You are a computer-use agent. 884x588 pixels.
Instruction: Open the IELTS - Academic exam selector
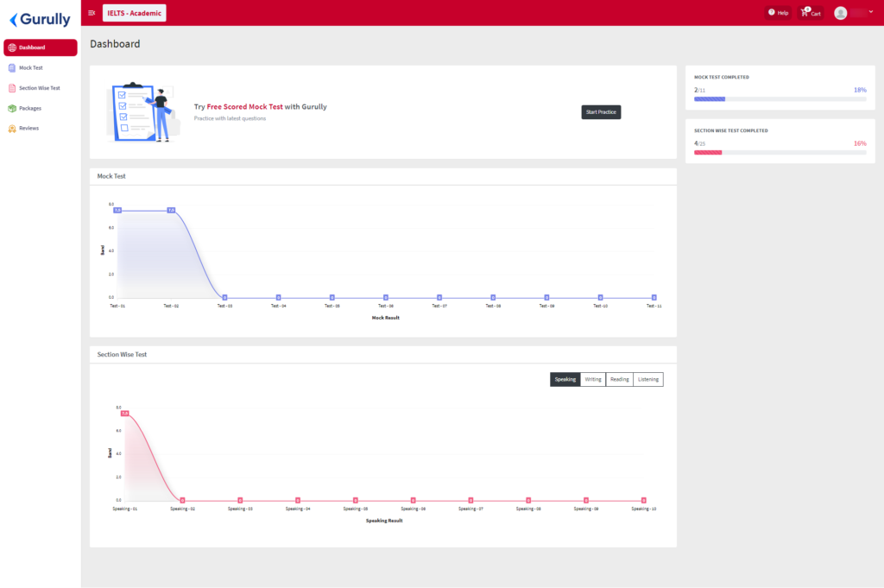click(134, 13)
